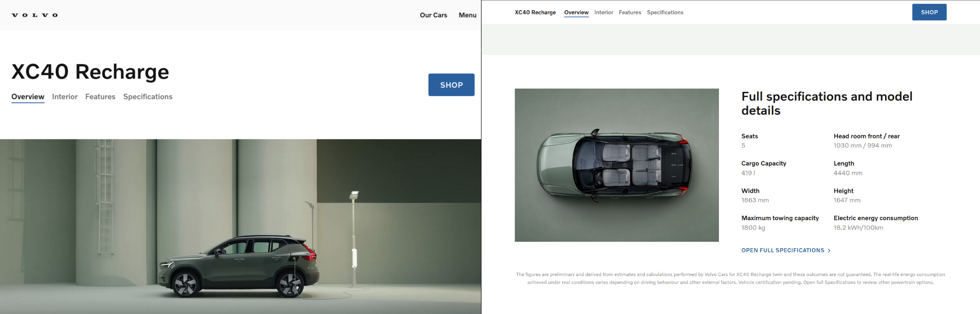Open the Specifications tab under the large title

(148, 97)
